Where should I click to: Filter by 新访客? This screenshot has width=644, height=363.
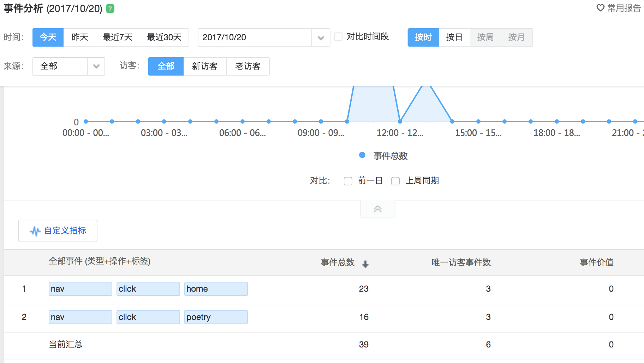pos(205,66)
